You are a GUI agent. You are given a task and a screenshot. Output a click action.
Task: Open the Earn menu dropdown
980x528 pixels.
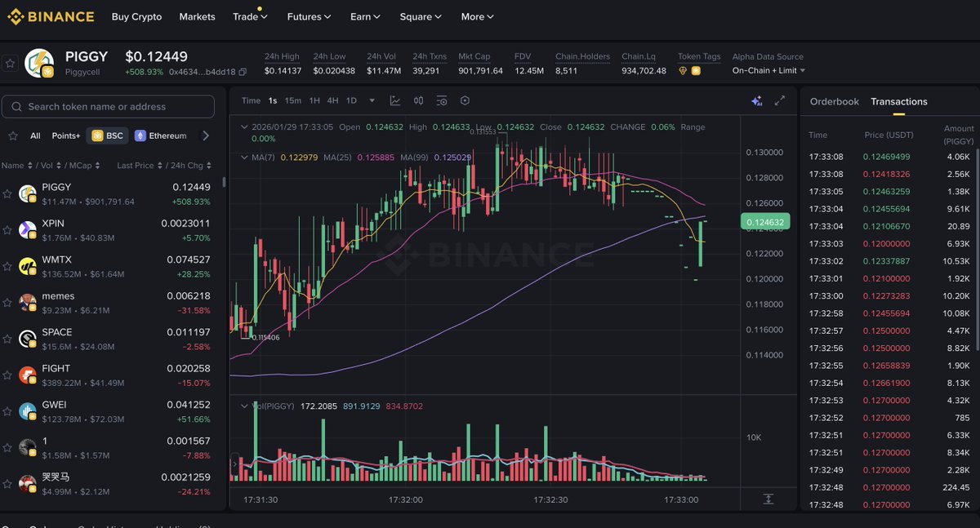pyautogui.click(x=365, y=16)
